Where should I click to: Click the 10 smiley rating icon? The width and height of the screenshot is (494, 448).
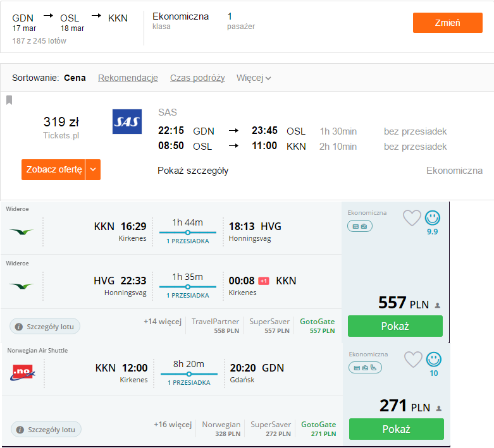434,359
